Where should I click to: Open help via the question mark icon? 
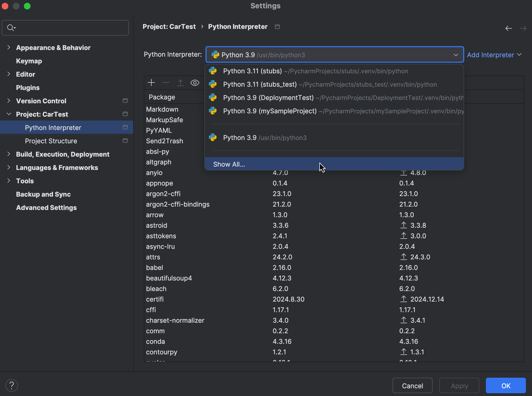click(x=12, y=385)
